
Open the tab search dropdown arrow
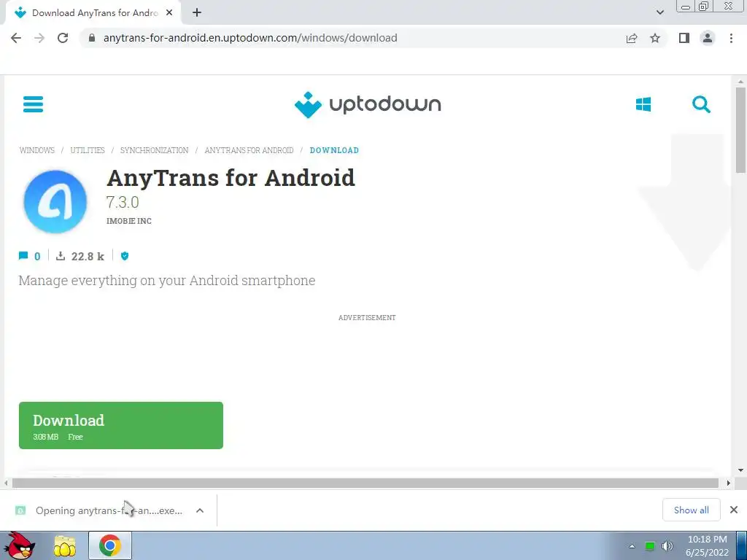(x=659, y=12)
